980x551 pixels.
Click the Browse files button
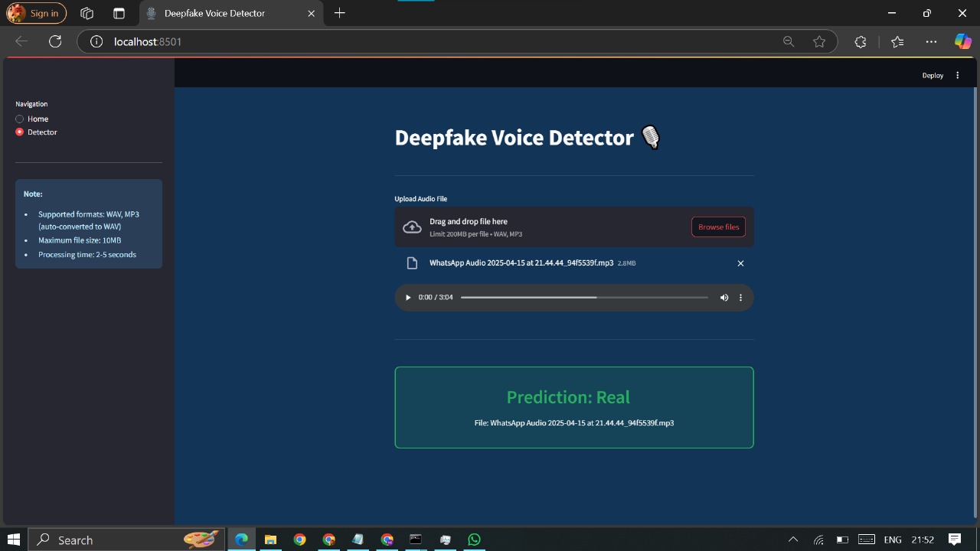pos(718,227)
